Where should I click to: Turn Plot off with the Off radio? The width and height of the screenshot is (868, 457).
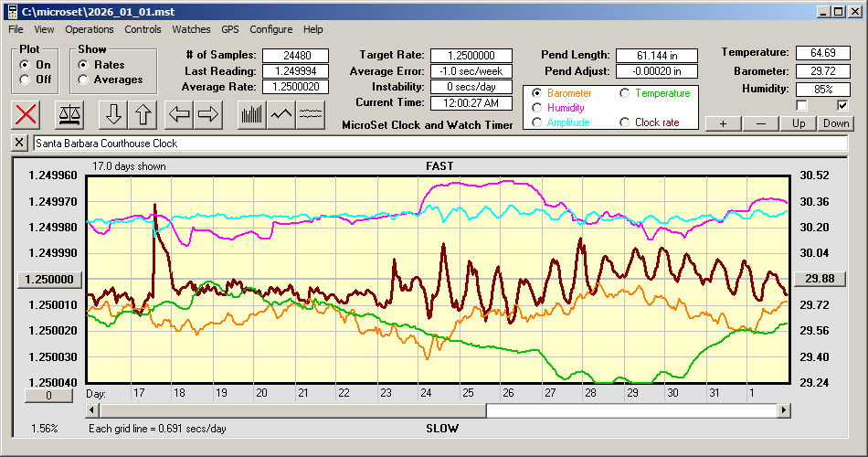pyautogui.click(x=25, y=80)
